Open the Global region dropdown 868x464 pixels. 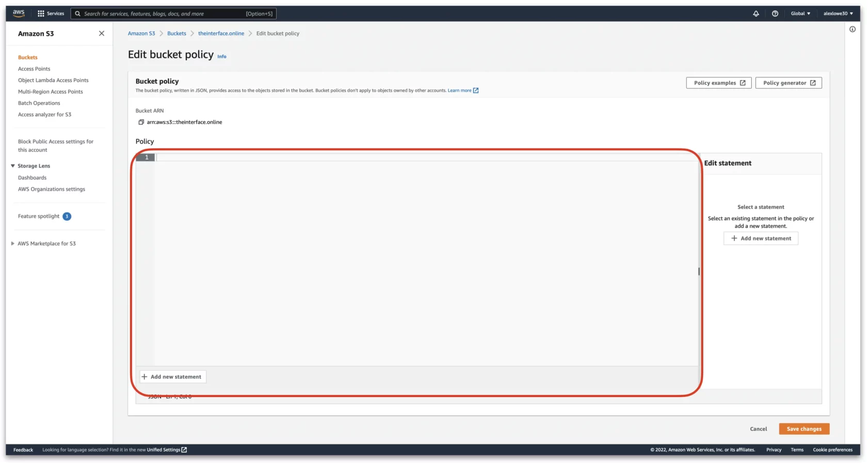[800, 13]
